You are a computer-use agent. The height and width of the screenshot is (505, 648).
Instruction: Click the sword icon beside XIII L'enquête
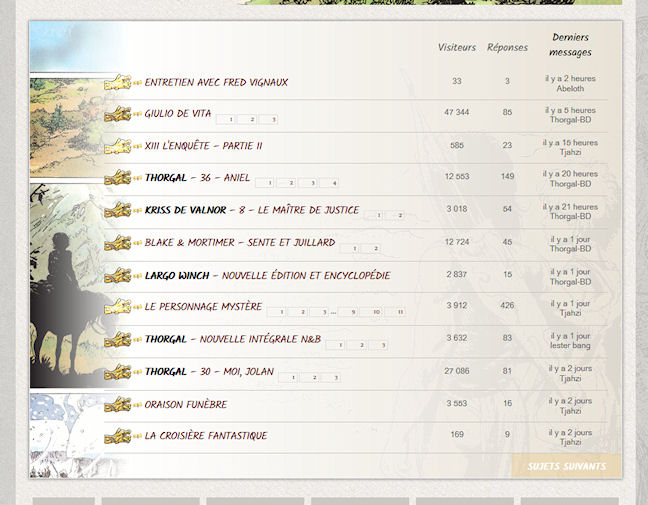pos(118,146)
